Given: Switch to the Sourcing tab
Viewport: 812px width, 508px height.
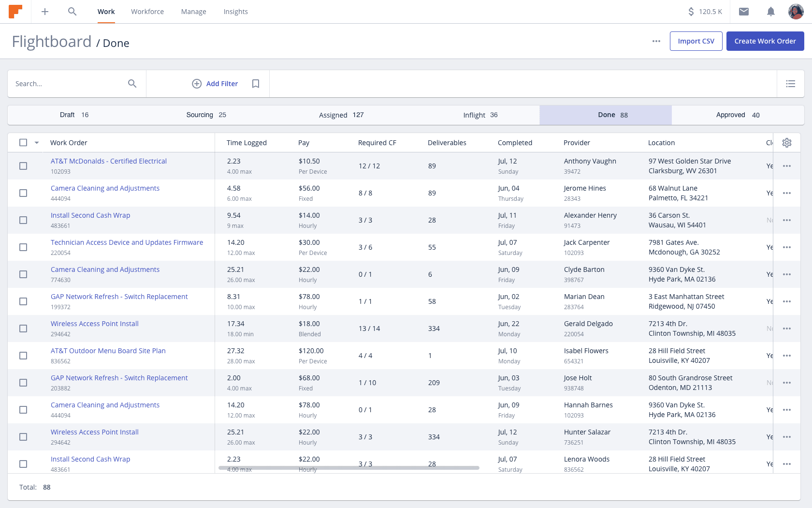Looking at the screenshot, I should (x=206, y=115).
